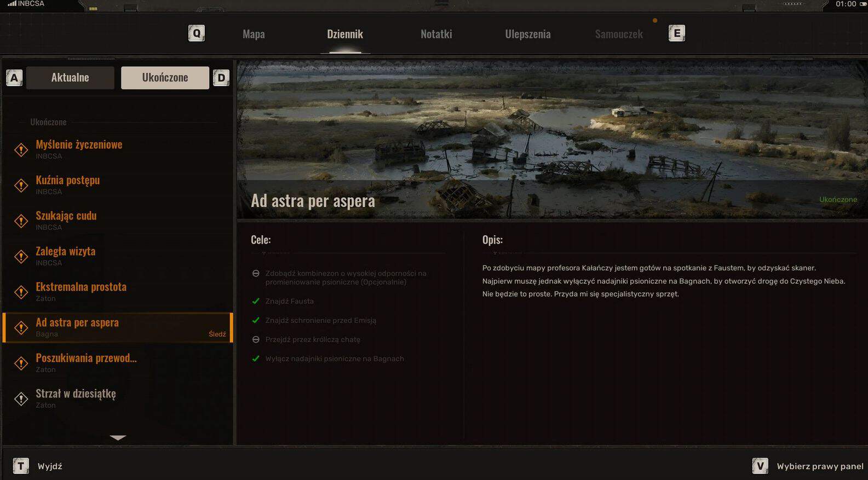Click the checkmark for Wyłącz nadajniki psioniczne
This screenshot has width=868, height=480.
256,358
